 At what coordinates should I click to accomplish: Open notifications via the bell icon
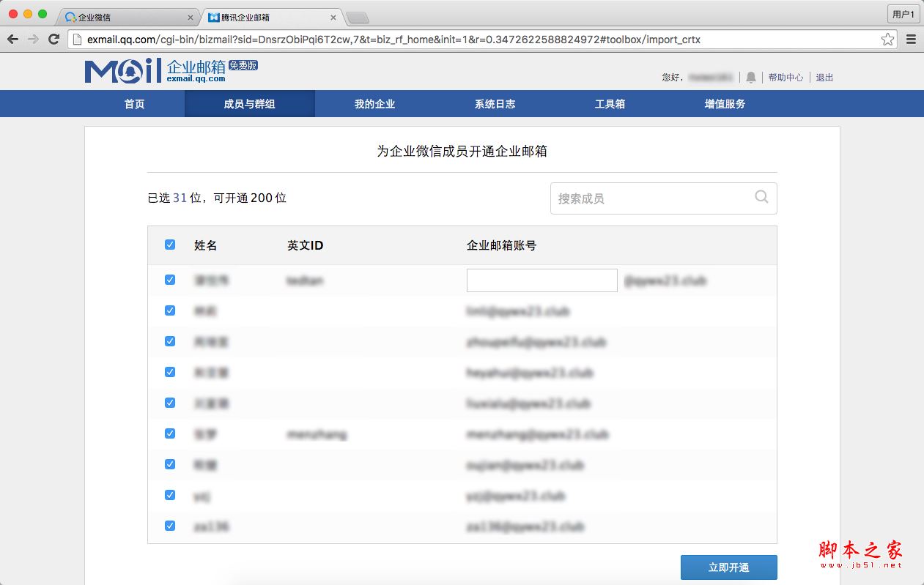750,77
